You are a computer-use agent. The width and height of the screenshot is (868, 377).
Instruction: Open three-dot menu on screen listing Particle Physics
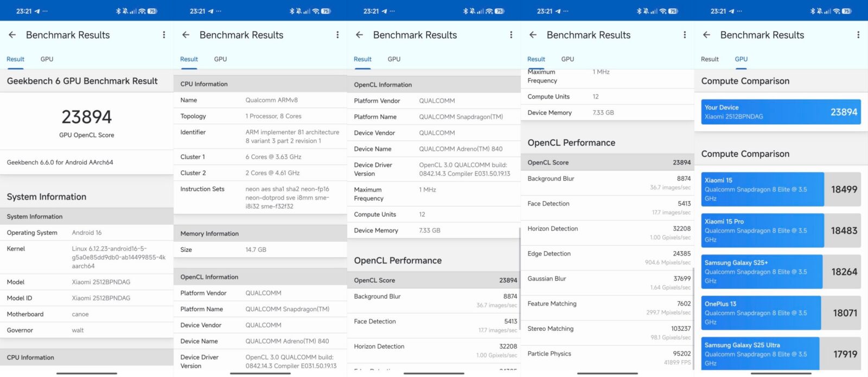click(685, 35)
